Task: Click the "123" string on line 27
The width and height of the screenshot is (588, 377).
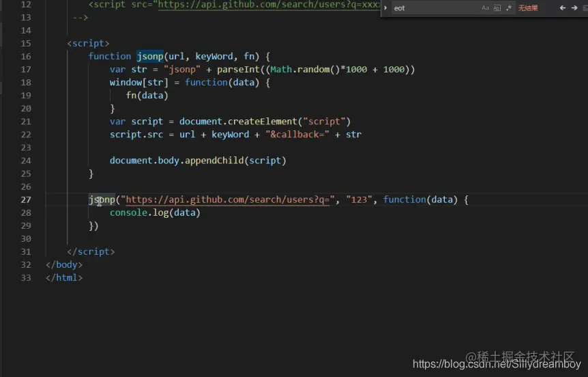Action: tap(359, 199)
